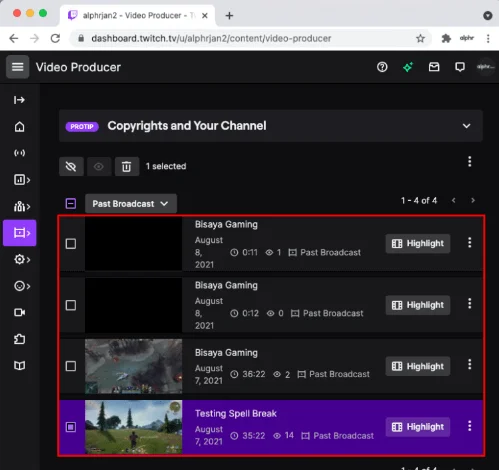
Task: Open the Settings gear icon in sidebar
Action: (x=21, y=259)
